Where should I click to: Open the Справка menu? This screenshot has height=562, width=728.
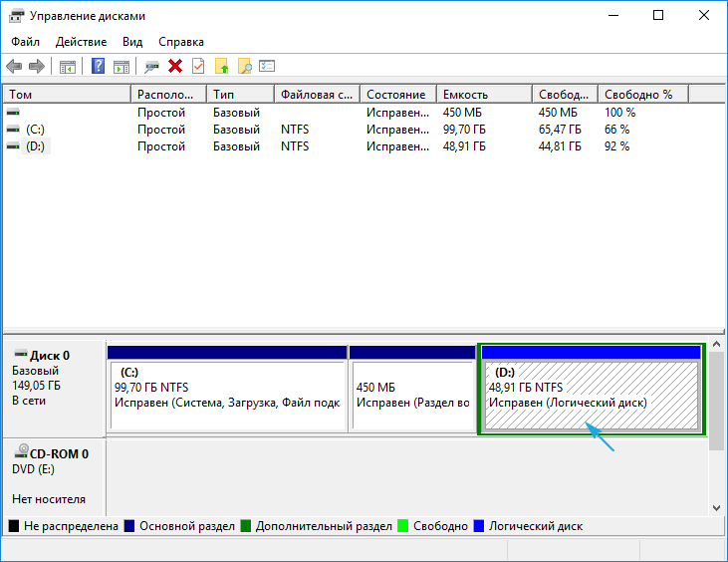pos(181,42)
